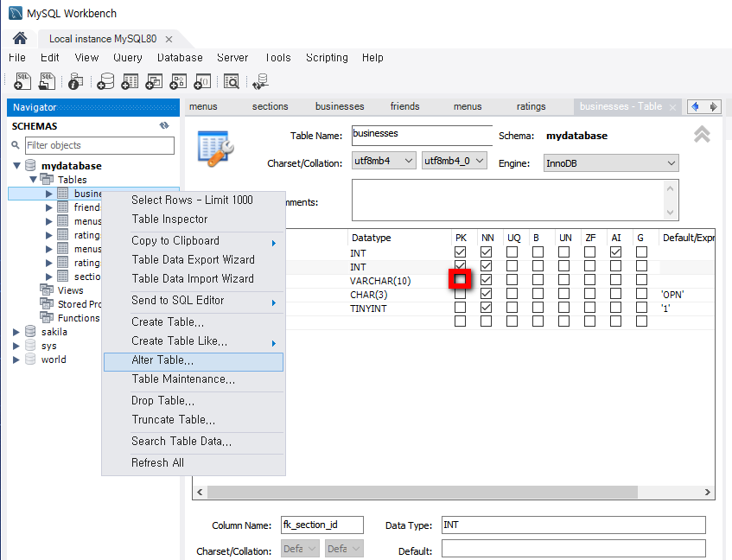Create a new table toolbar icon
The height and width of the screenshot is (560, 732).
click(x=130, y=81)
